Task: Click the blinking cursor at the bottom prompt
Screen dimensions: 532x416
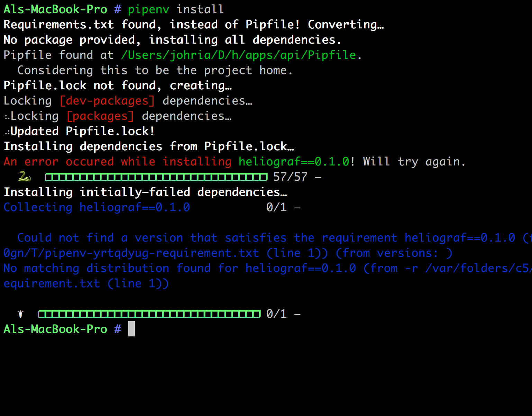Action: [131, 329]
